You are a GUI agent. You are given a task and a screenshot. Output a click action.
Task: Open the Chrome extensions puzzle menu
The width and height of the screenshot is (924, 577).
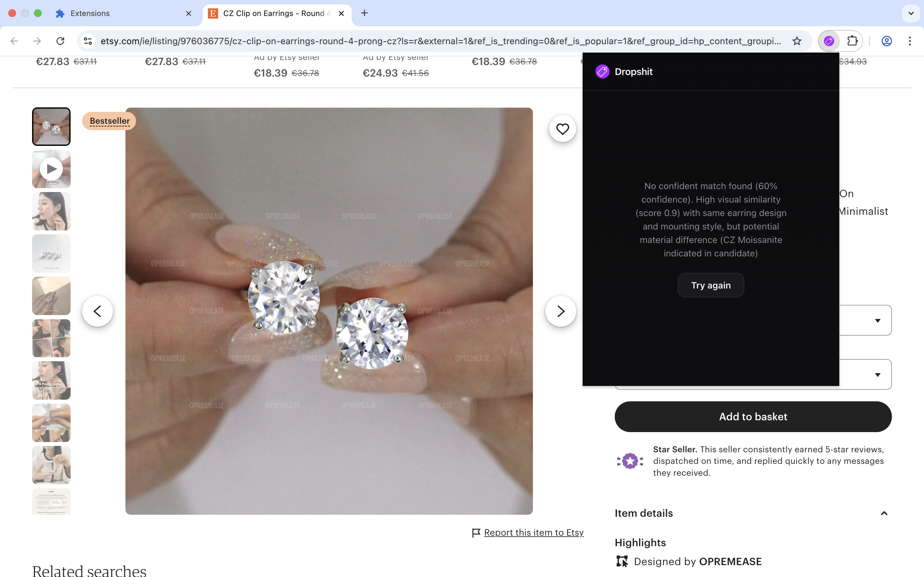(x=852, y=41)
